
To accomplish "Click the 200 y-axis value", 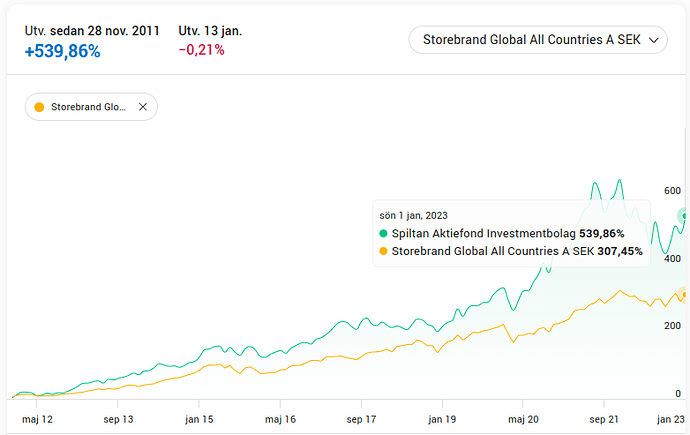I will tap(672, 325).
